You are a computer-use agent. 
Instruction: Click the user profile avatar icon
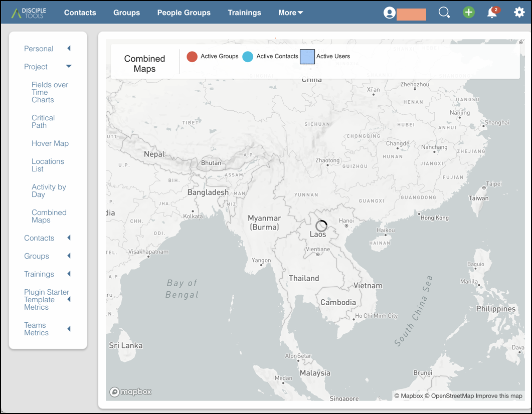coord(390,13)
